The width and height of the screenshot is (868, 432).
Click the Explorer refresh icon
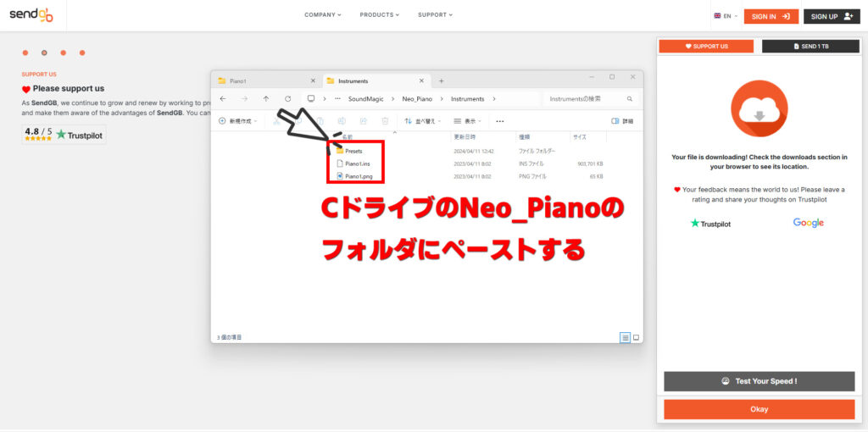point(288,99)
